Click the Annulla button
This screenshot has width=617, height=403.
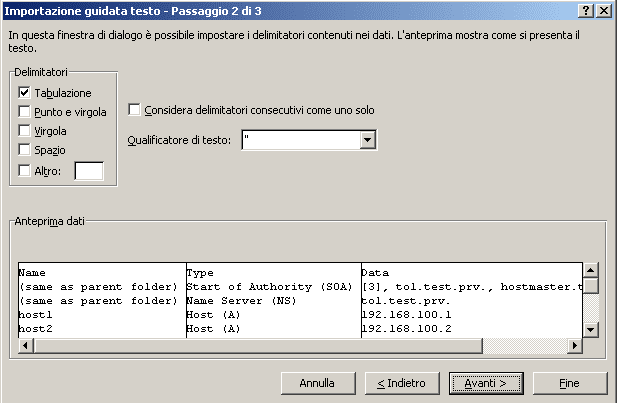click(x=318, y=383)
